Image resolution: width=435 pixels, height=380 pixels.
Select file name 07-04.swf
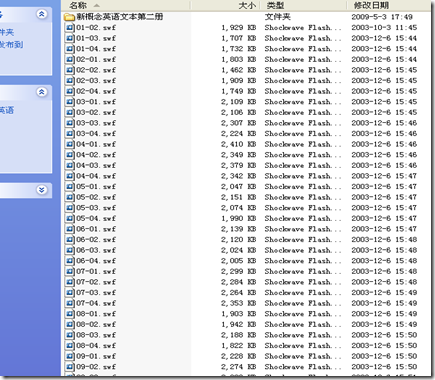tap(96, 303)
